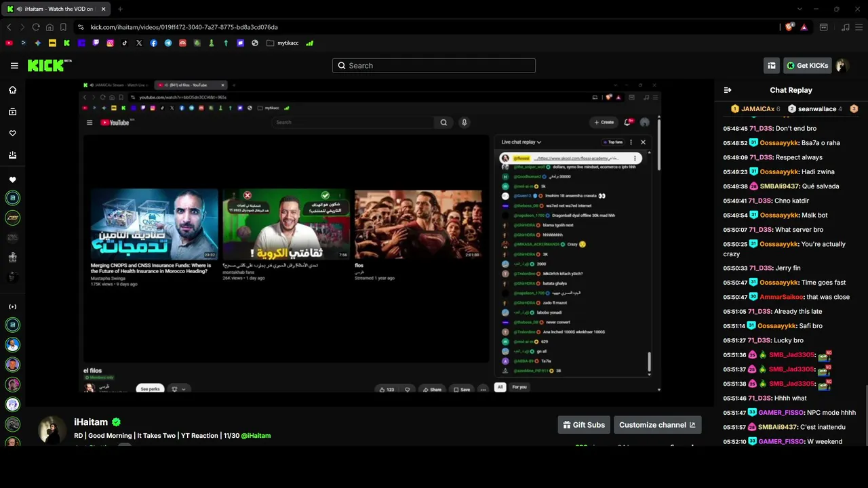Open the Instagram bookmark
The image size is (868, 488).
[110, 43]
